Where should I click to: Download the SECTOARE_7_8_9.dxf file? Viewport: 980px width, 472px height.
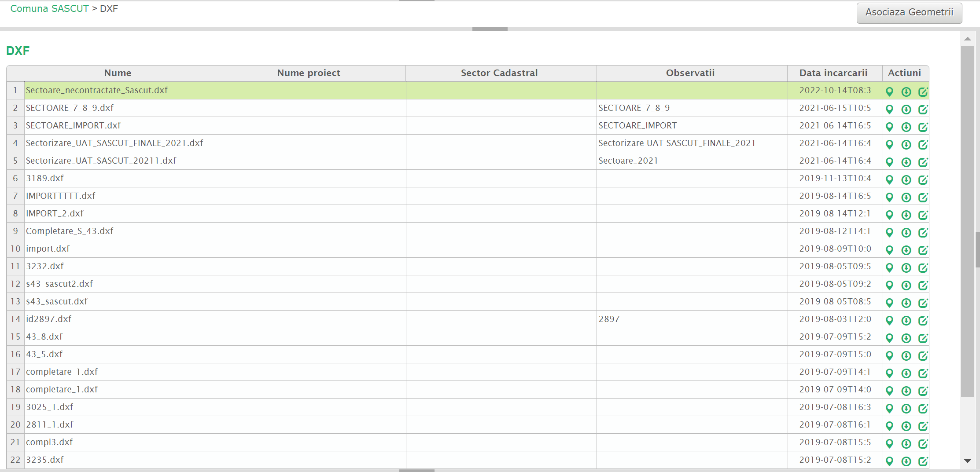click(906, 109)
